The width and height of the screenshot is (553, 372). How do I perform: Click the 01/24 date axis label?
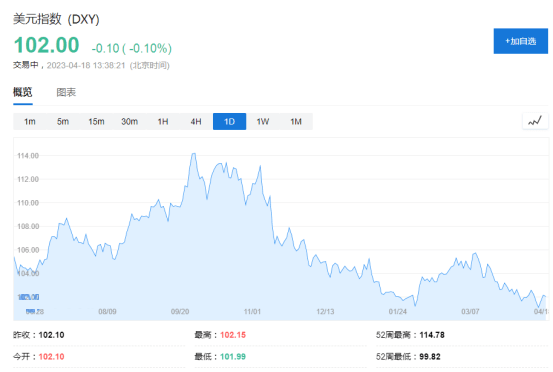[x=398, y=312]
